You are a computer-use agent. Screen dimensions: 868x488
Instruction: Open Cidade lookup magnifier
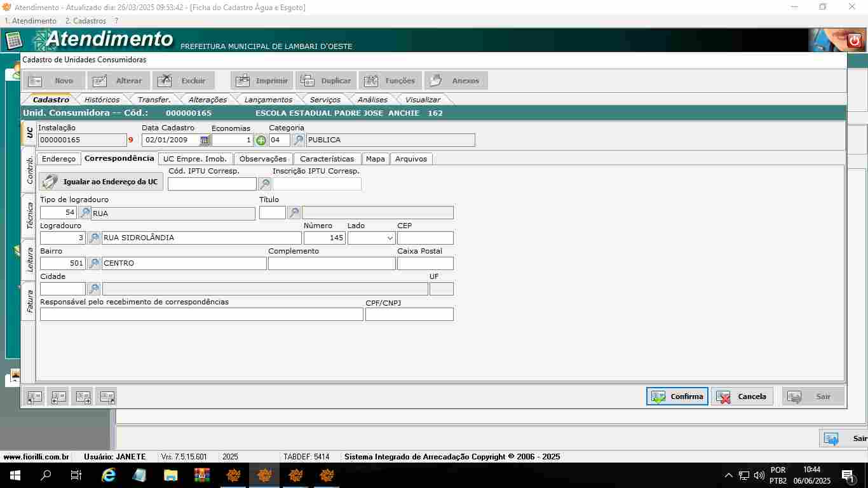coord(93,289)
